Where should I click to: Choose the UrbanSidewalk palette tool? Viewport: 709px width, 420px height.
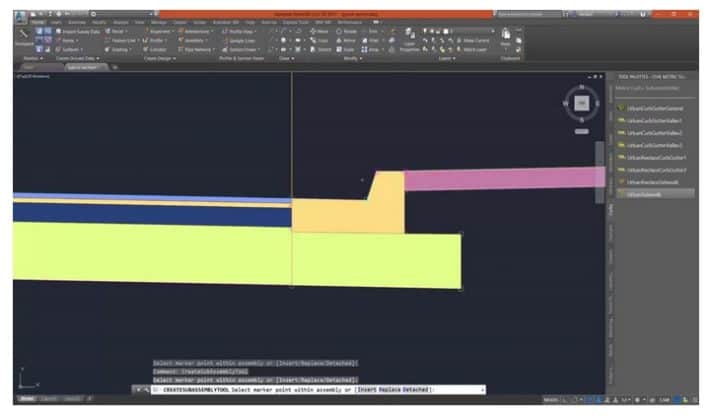(x=655, y=194)
